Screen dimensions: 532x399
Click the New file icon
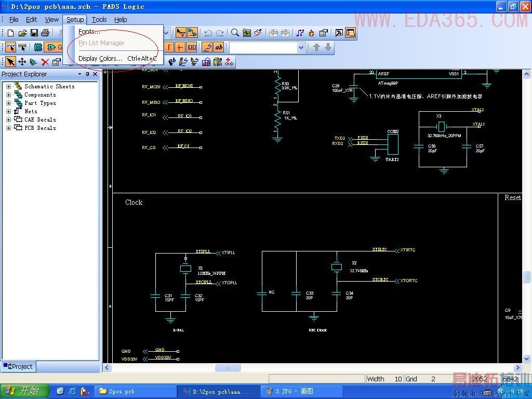[11, 33]
